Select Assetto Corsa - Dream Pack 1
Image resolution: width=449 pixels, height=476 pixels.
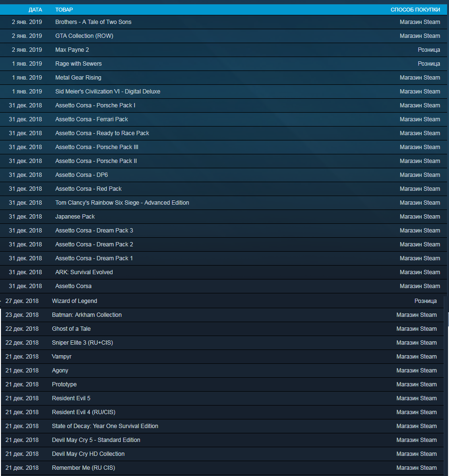coord(94,258)
